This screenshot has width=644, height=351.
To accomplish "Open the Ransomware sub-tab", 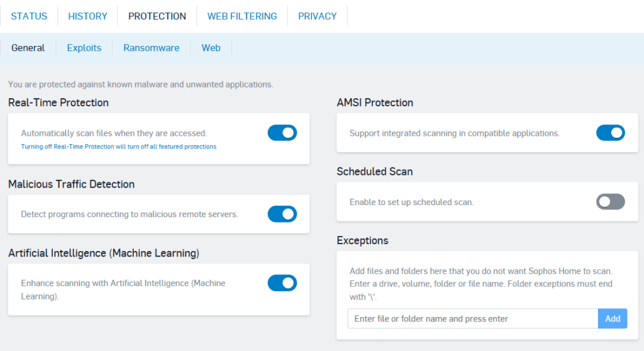I will point(151,48).
